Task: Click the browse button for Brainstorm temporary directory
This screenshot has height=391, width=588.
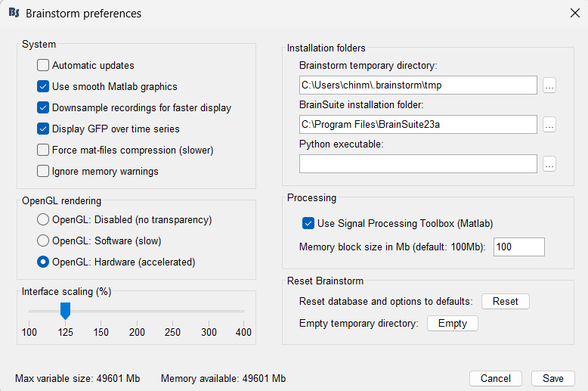Action: tap(549, 85)
